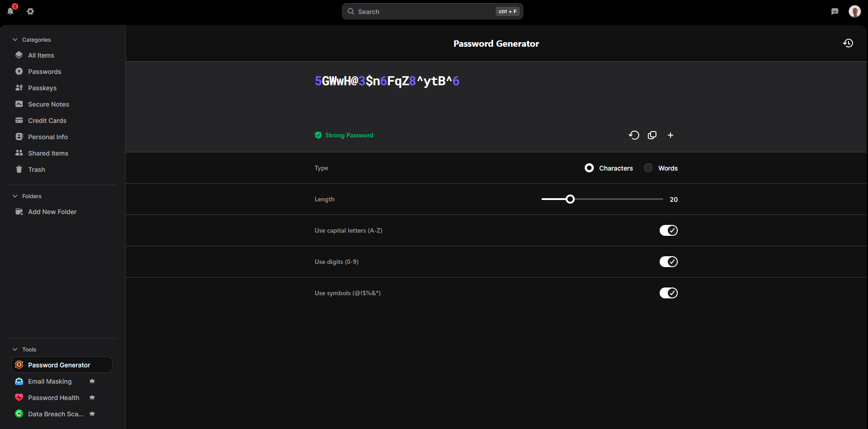This screenshot has width=868, height=429.
Task: Open the user profile avatar
Action: coord(854,11)
